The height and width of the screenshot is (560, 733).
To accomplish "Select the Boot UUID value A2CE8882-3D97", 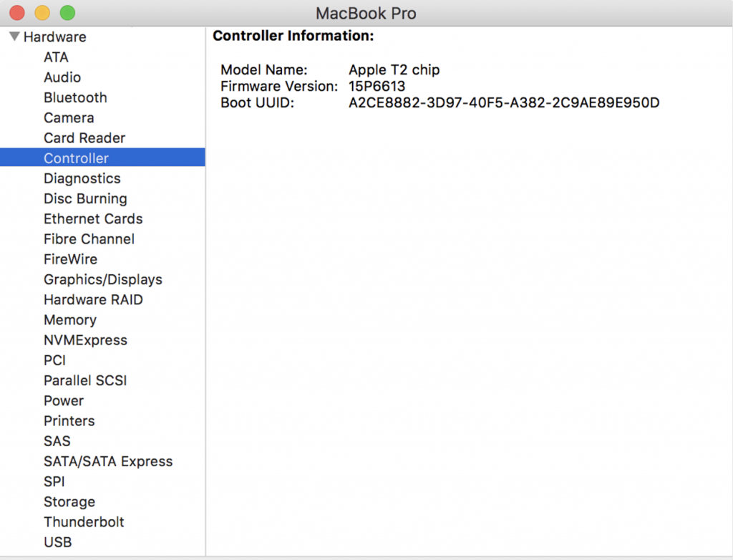I will pos(504,102).
